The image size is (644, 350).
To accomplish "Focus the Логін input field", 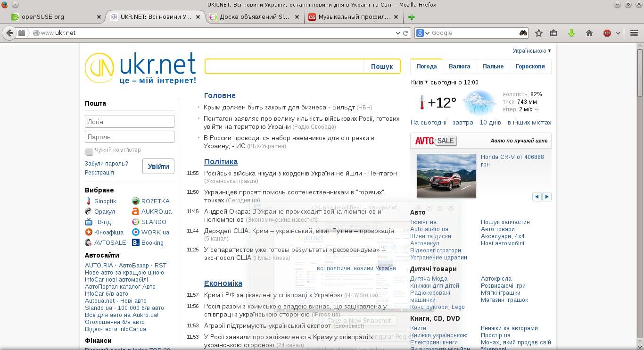I will (130, 122).
